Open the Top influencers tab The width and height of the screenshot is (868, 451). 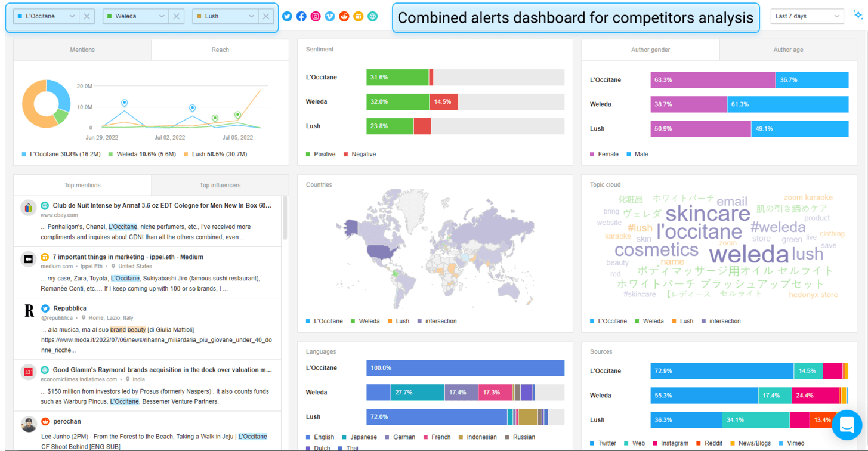220,185
